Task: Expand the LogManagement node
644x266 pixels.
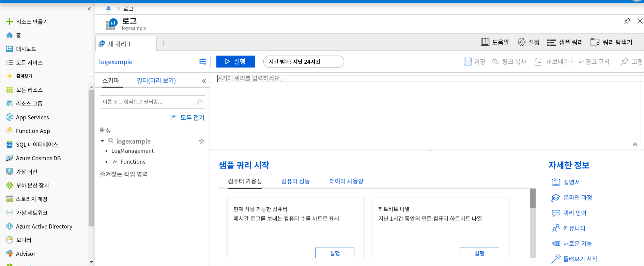Action: [106, 151]
